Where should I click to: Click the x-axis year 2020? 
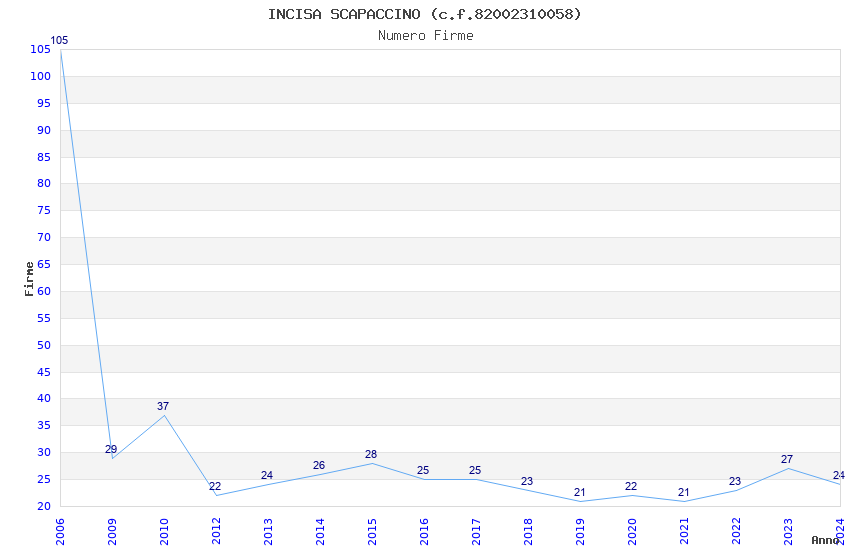pos(632,532)
